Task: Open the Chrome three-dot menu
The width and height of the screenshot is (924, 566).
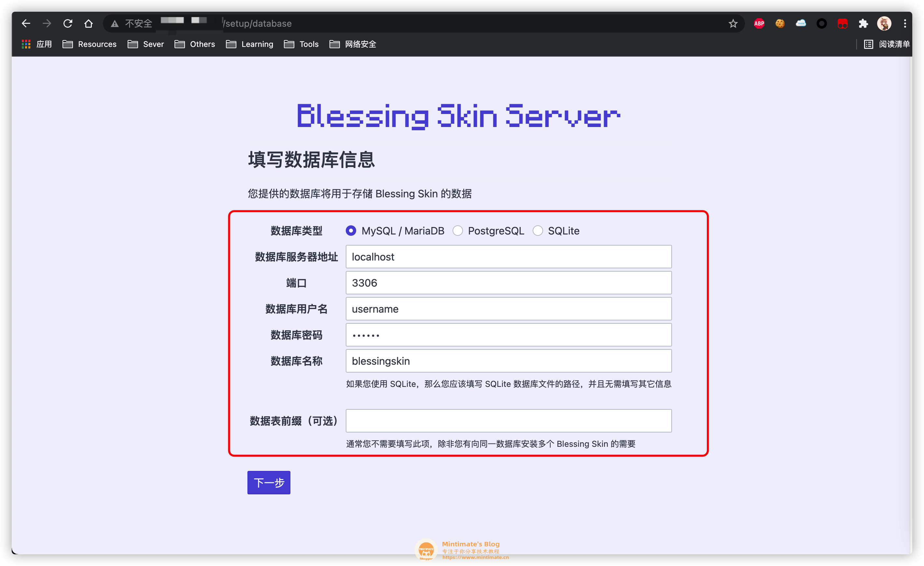Action: pyautogui.click(x=905, y=24)
